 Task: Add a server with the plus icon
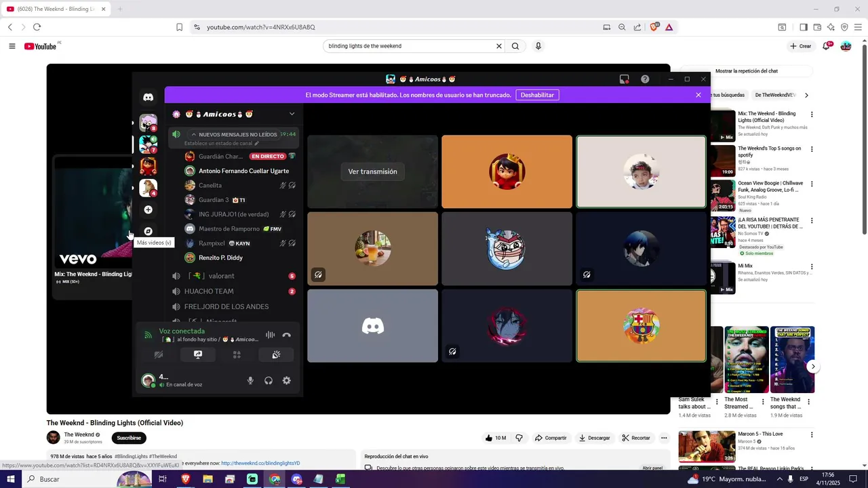tap(148, 210)
